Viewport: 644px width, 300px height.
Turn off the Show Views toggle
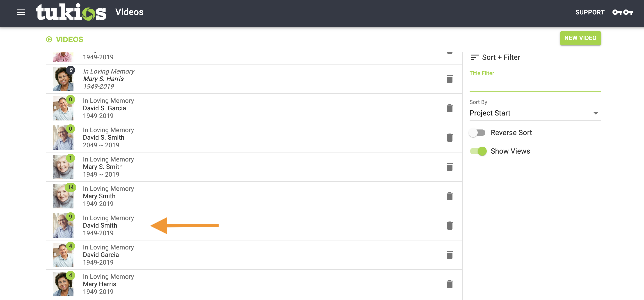(x=478, y=151)
